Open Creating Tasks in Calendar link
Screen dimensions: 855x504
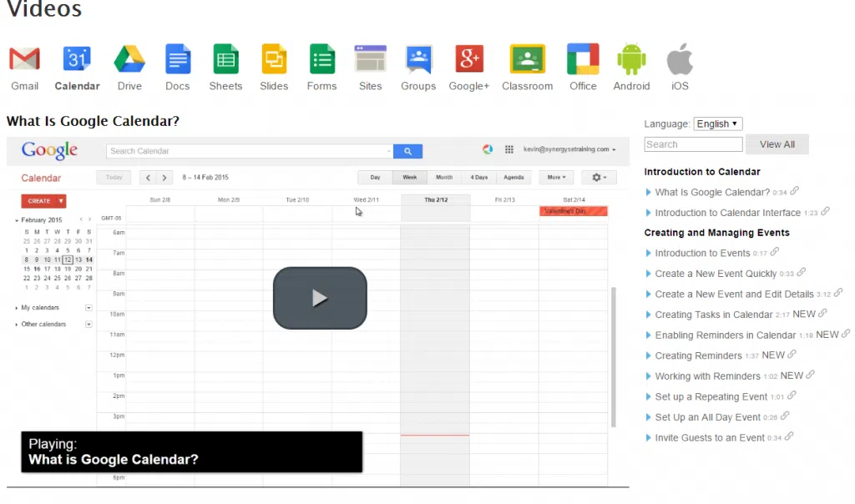click(714, 315)
